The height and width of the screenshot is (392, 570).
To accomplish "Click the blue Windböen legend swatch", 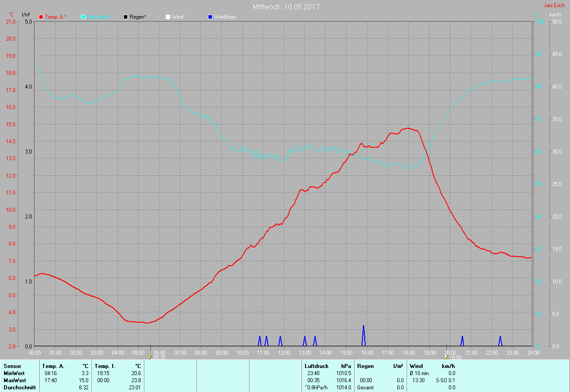I will 210,17.
